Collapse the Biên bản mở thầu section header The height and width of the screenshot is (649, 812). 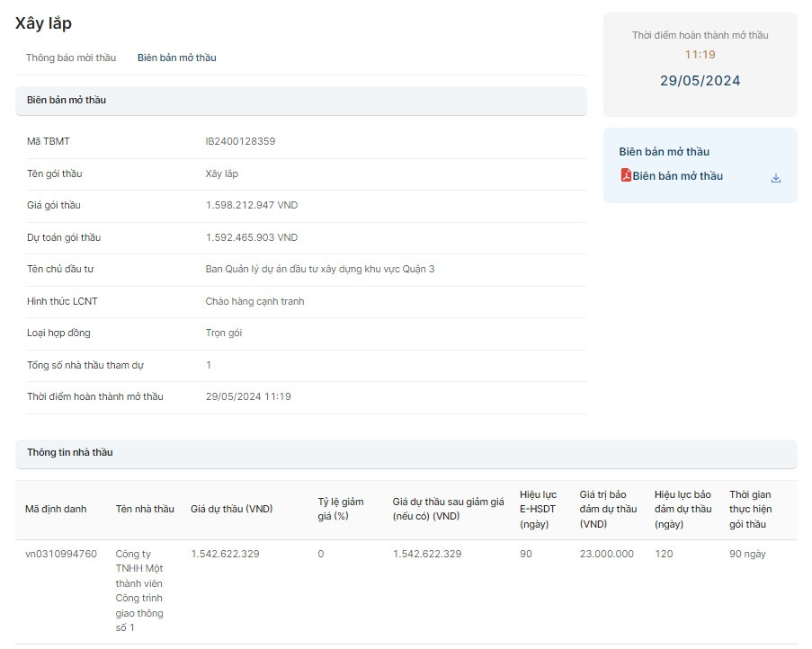coord(300,101)
